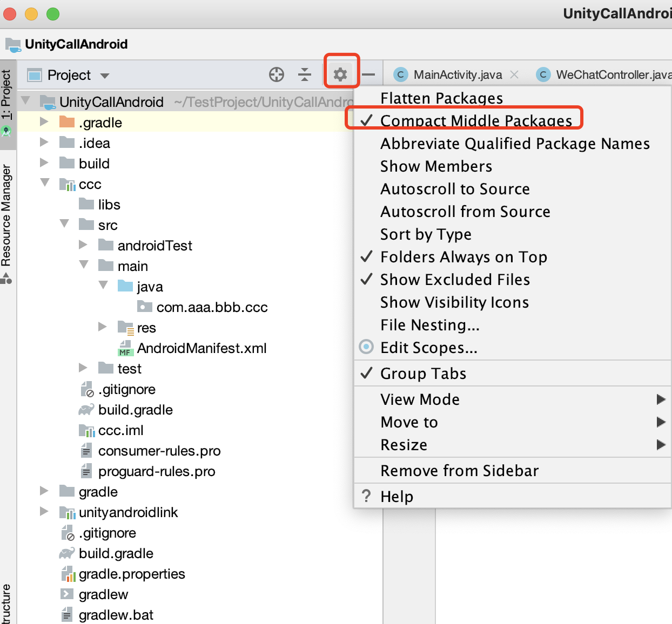
Task: Switch to the MainActivity.java tab
Action: (x=457, y=74)
